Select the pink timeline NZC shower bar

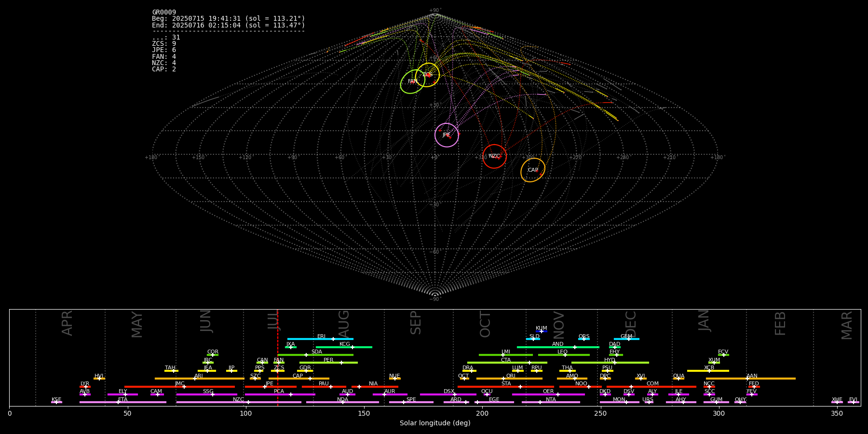pos(239,402)
